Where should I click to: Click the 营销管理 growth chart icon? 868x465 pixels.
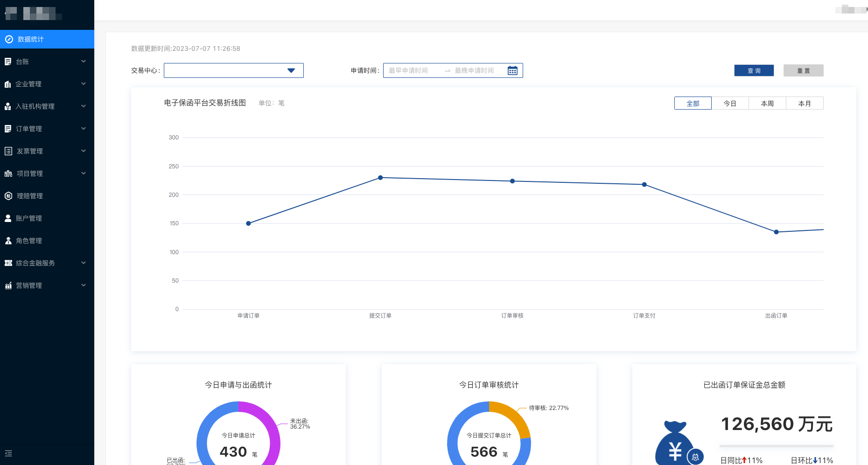click(8, 285)
